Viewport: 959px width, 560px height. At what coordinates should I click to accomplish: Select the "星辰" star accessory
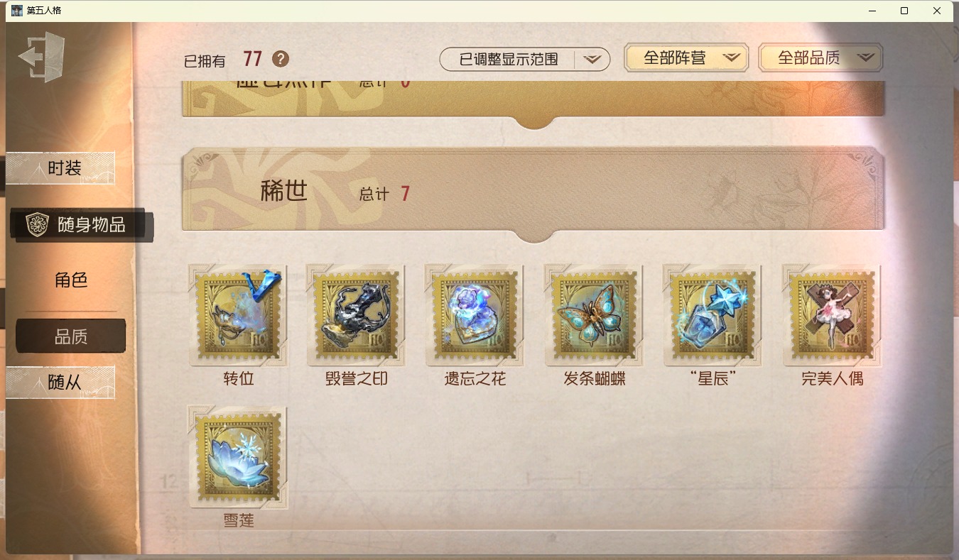[x=713, y=315]
